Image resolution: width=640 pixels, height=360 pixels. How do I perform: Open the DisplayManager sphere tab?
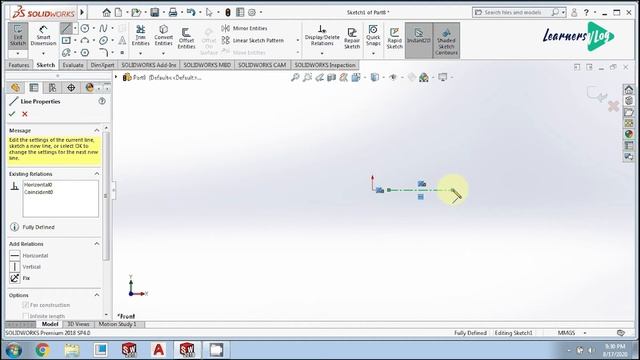pos(89,88)
